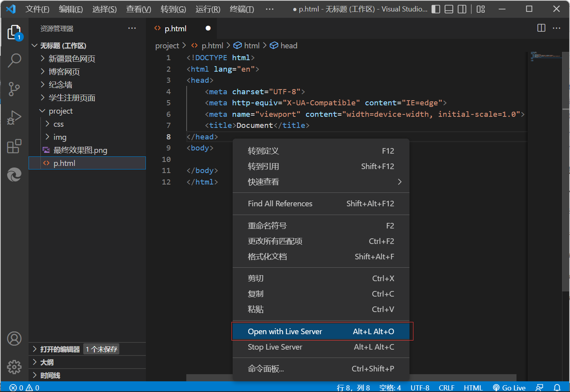Image resolution: width=570 pixels, height=392 pixels.
Task: Open the 转到(G) menu
Action: pyautogui.click(x=173, y=9)
